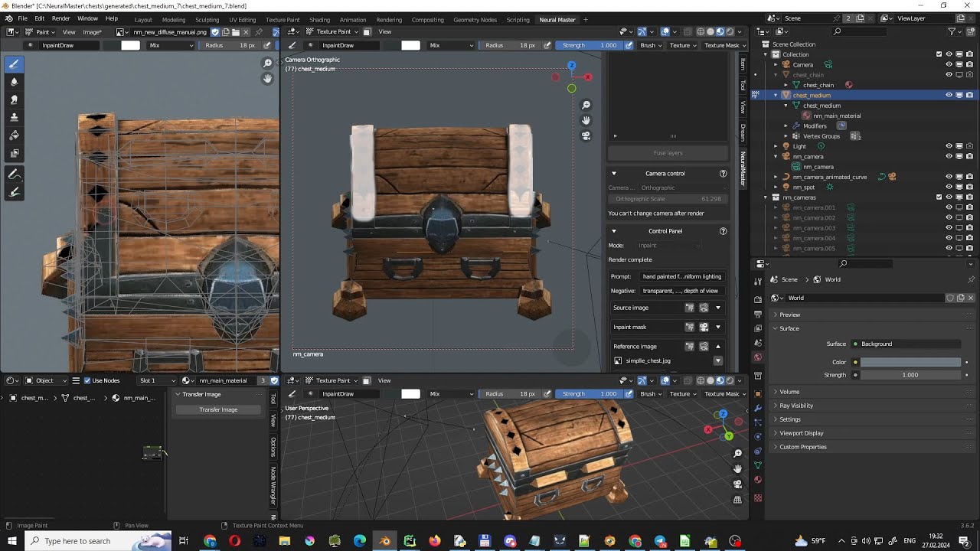This screenshot has height=551, width=980.
Task: Select the Smear tool in image editor toolbar
Action: [14, 99]
